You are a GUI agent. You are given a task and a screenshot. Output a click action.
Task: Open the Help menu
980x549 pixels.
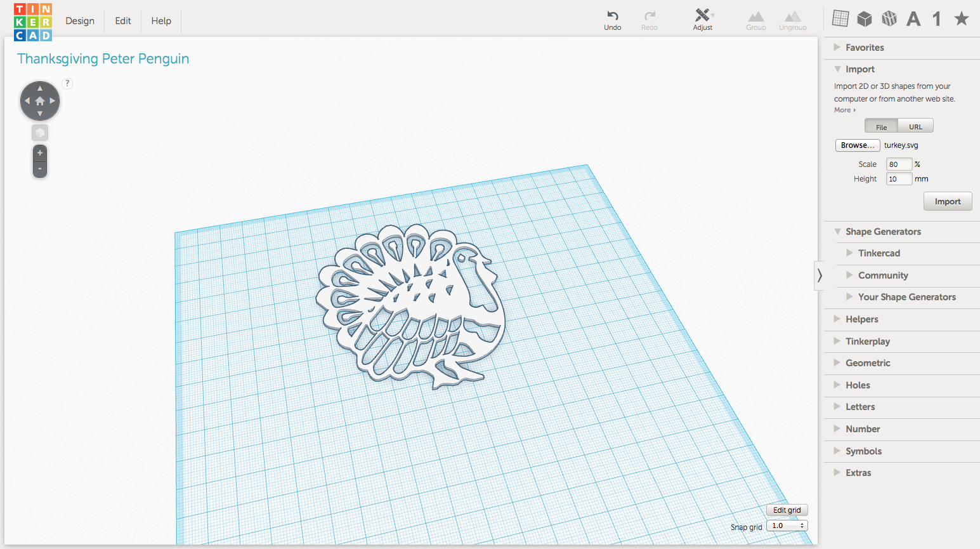tap(160, 20)
